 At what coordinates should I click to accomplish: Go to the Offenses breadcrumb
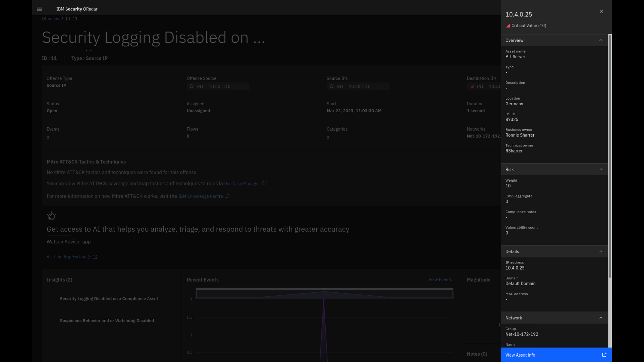pyautogui.click(x=50, y=19)
